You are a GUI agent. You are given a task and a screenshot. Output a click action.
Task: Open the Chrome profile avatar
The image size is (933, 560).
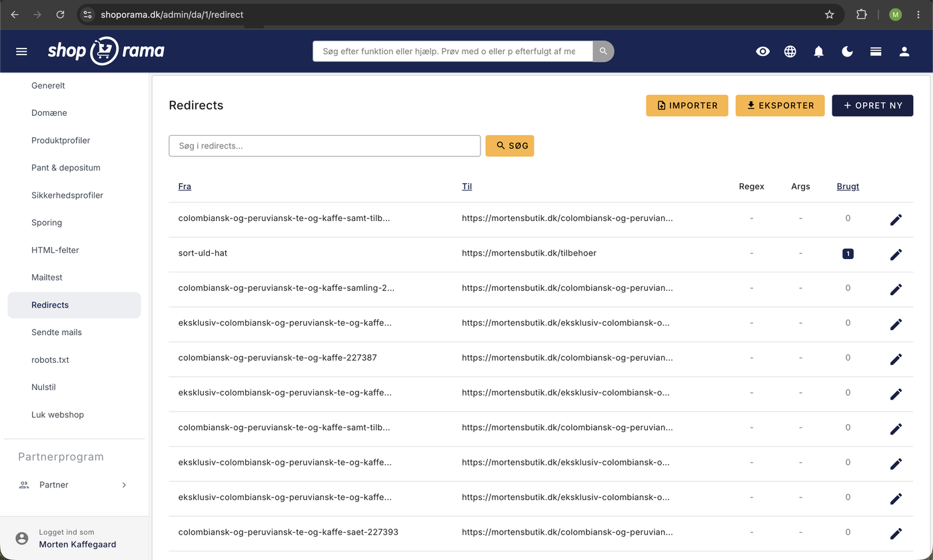click(x=896, y=14)
